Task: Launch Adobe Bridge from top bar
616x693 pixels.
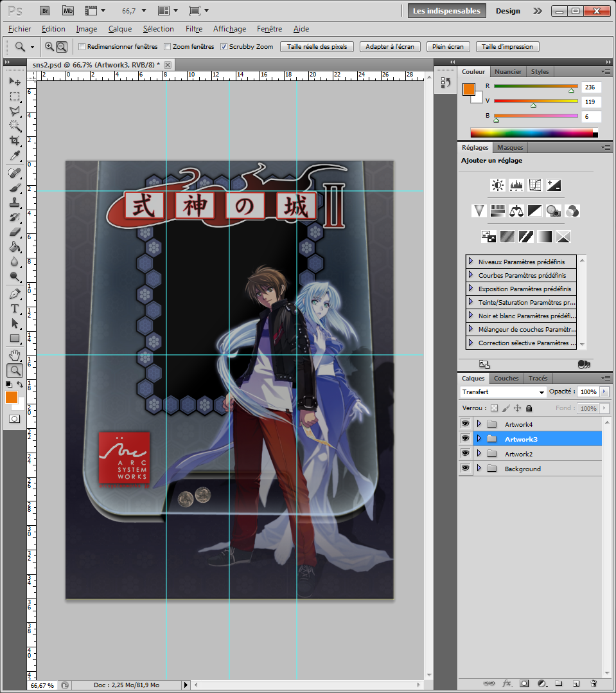Action: click(x=45, y=10)
